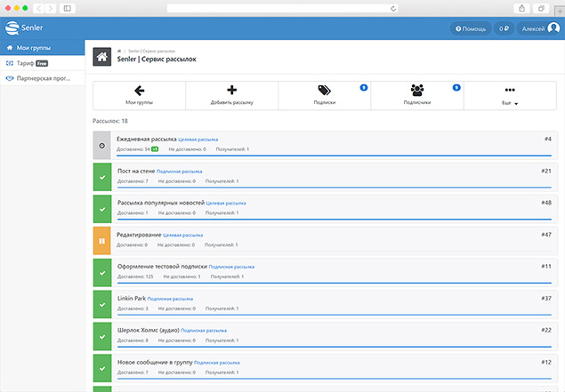Click the user avatar icon
The image size is (565, 392).
tap(553, 28)
